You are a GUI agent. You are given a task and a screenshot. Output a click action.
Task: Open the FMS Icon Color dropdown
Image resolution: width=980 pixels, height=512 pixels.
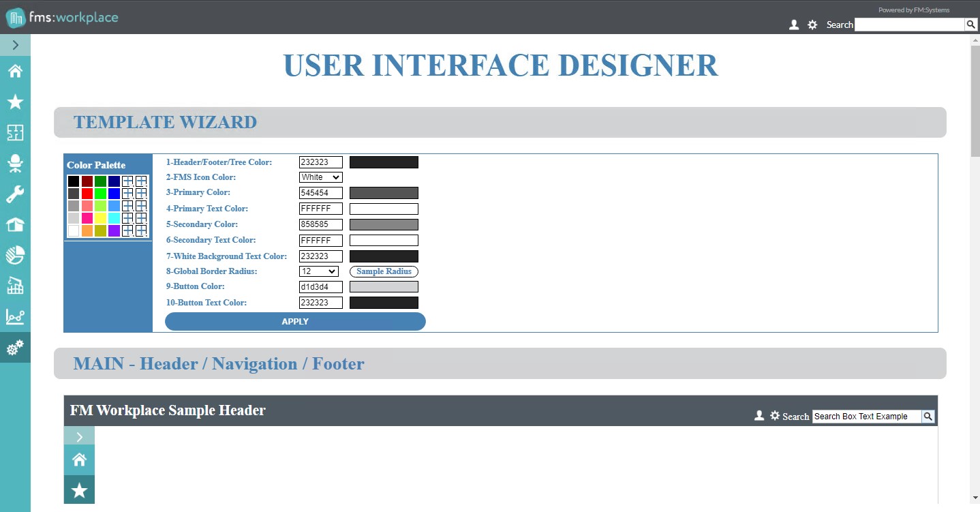(x=320, y=177)
